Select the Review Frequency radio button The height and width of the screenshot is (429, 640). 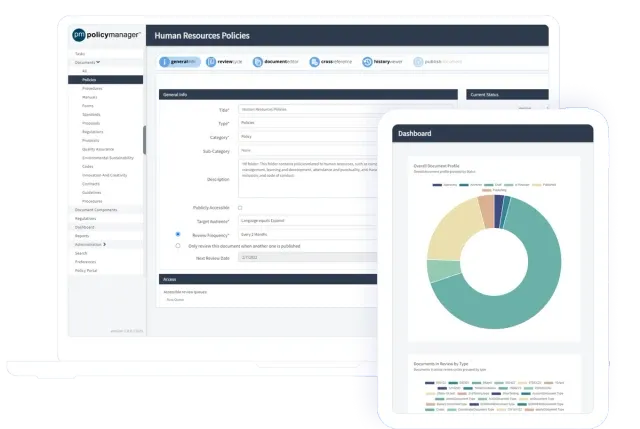178,234
